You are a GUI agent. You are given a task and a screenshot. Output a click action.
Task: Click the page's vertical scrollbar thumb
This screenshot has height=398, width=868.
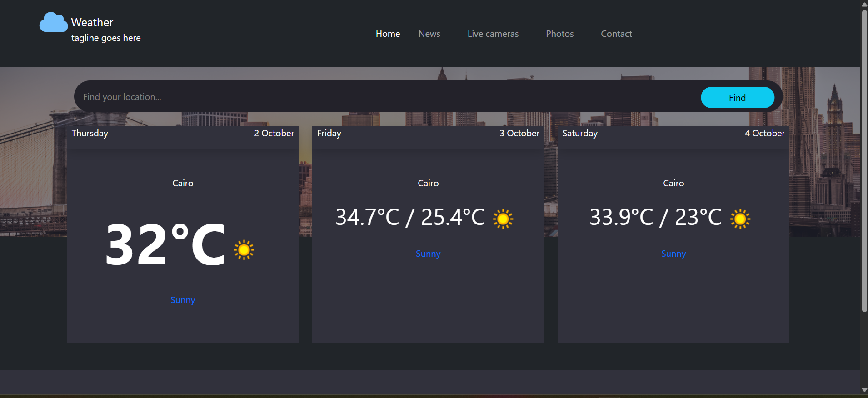pyautogui.click(x=864, y=159)
